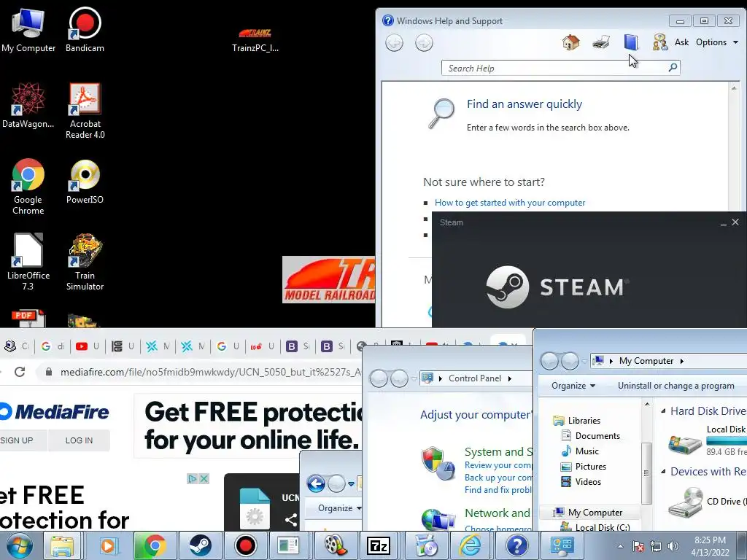Switch to the first Bootstrap 'B' tab in Chrome
The height and width of the screenshot is (560, 747).
click(298, 346)
